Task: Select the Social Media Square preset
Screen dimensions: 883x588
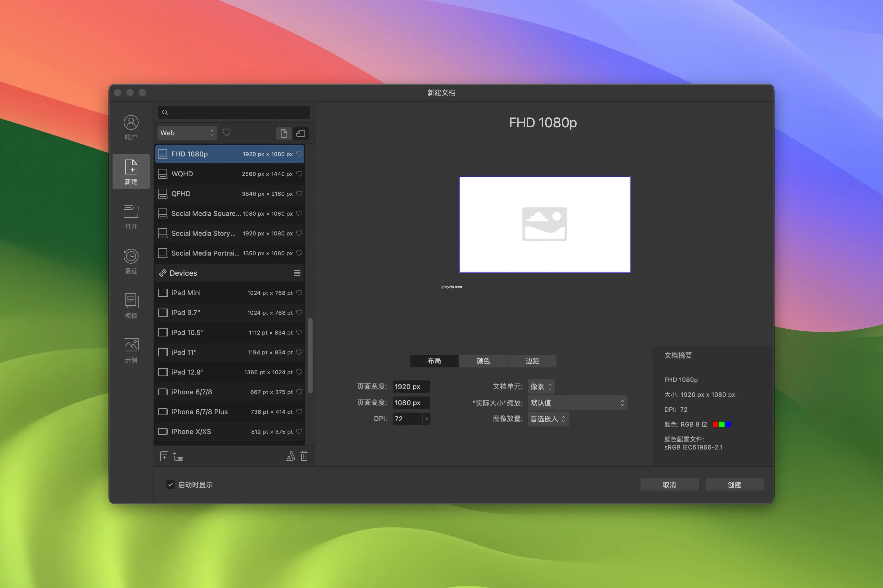Action: (229, 214)
